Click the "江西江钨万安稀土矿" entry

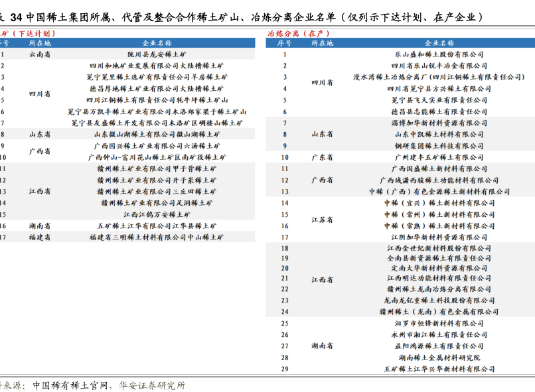(157, 214)
